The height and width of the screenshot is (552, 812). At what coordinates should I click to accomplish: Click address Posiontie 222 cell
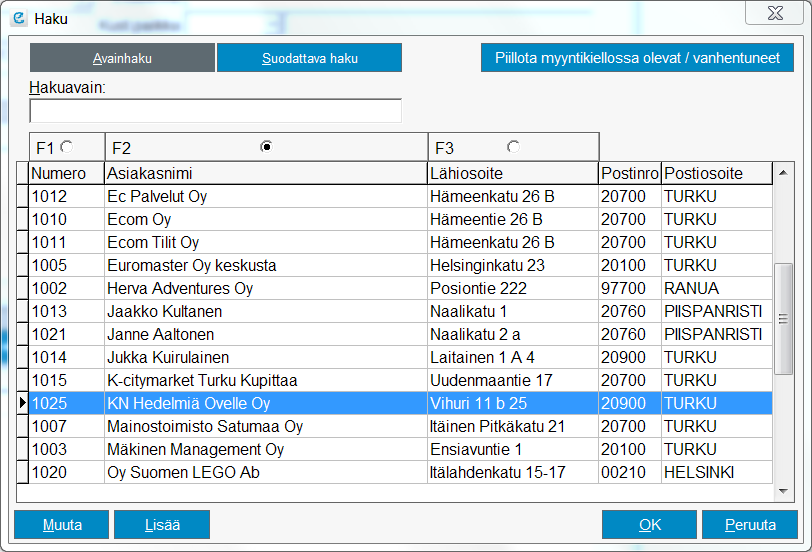pos(513,288)
